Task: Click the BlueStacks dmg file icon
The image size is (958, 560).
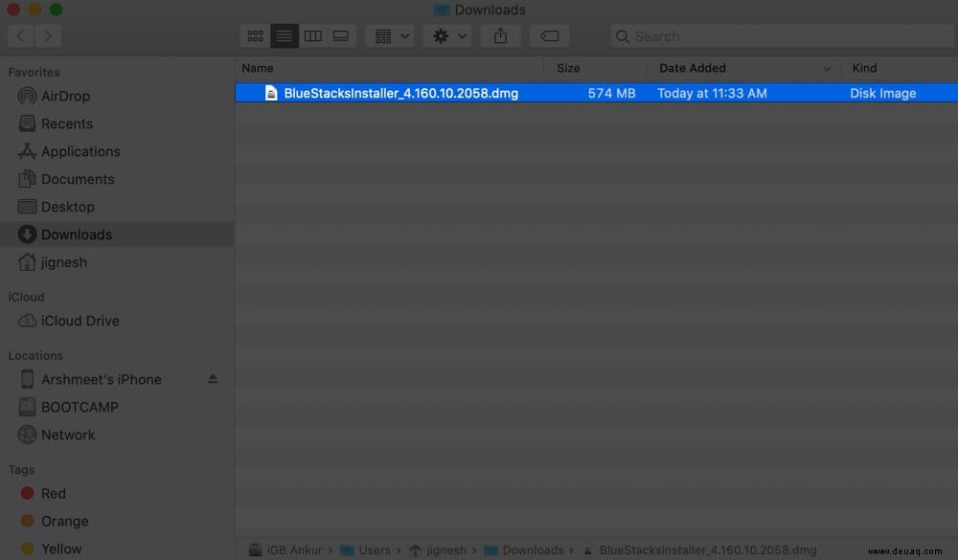Action: click(x=271, y=93)
